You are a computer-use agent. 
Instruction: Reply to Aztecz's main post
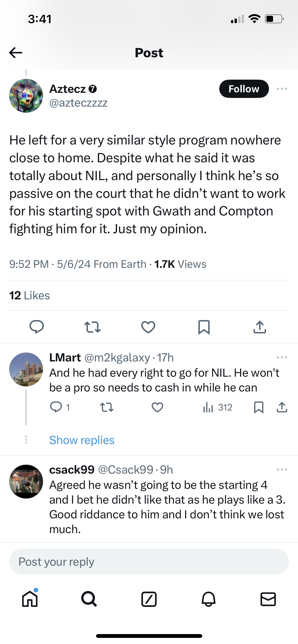[37, 327]
